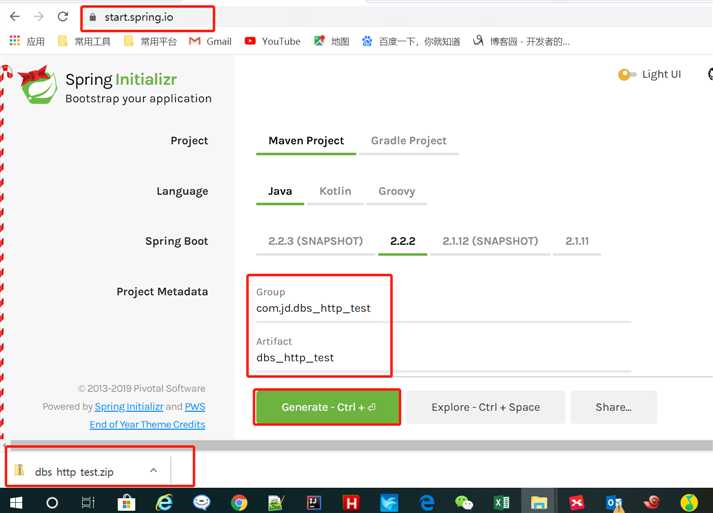Open the PWS footer link
Screen dimensions: 713x513
(195, 407)
